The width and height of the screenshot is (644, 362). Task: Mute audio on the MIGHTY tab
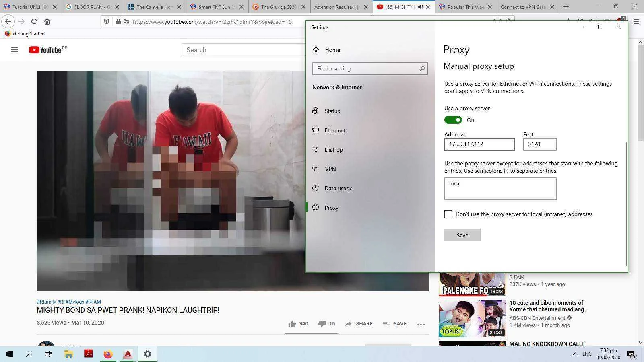pos(420,7)
